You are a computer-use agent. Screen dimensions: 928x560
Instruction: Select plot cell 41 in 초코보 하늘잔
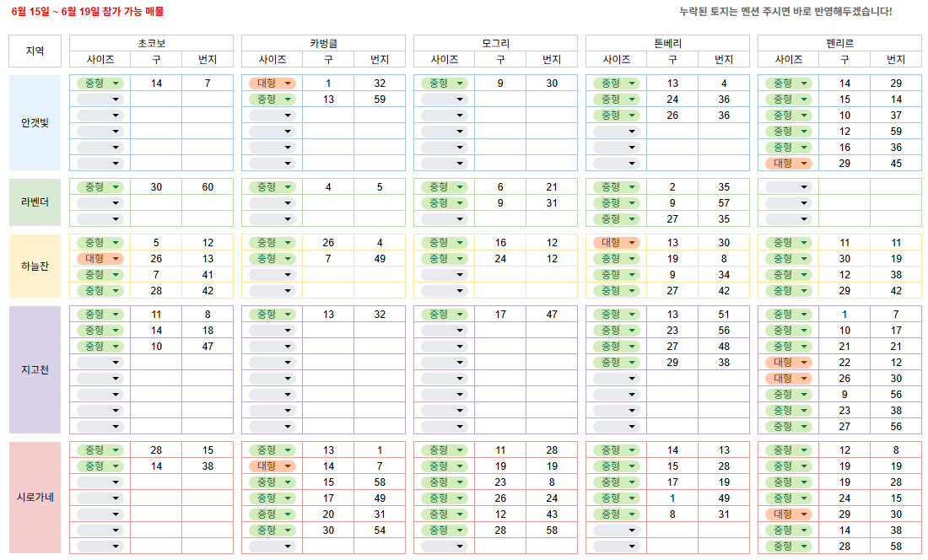208,274
